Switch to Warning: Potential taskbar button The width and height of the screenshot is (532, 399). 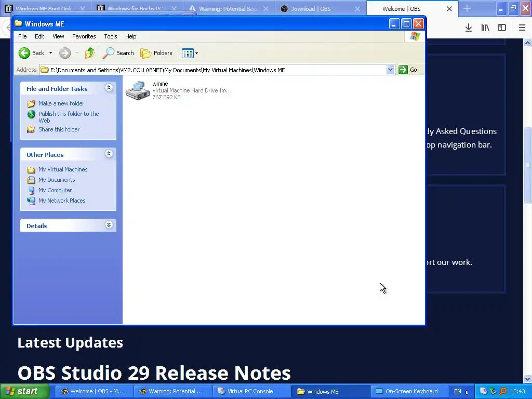click(x=172, y=391)
